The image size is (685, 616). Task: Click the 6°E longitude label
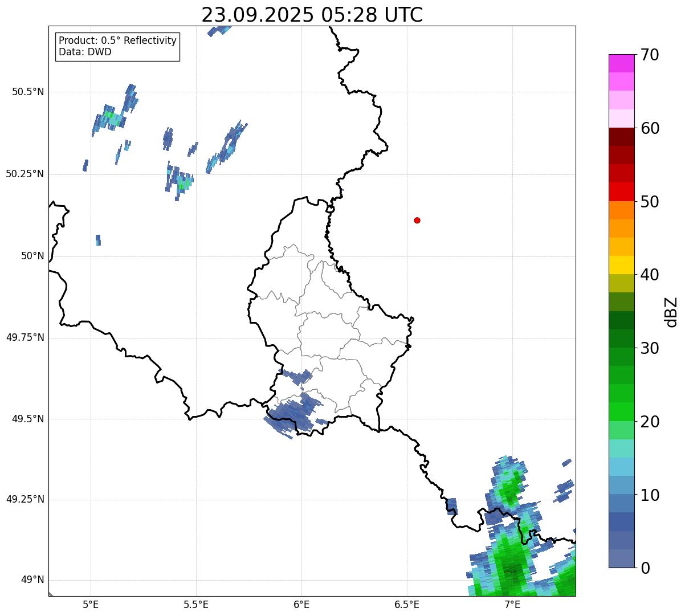(x=301, y=604)
